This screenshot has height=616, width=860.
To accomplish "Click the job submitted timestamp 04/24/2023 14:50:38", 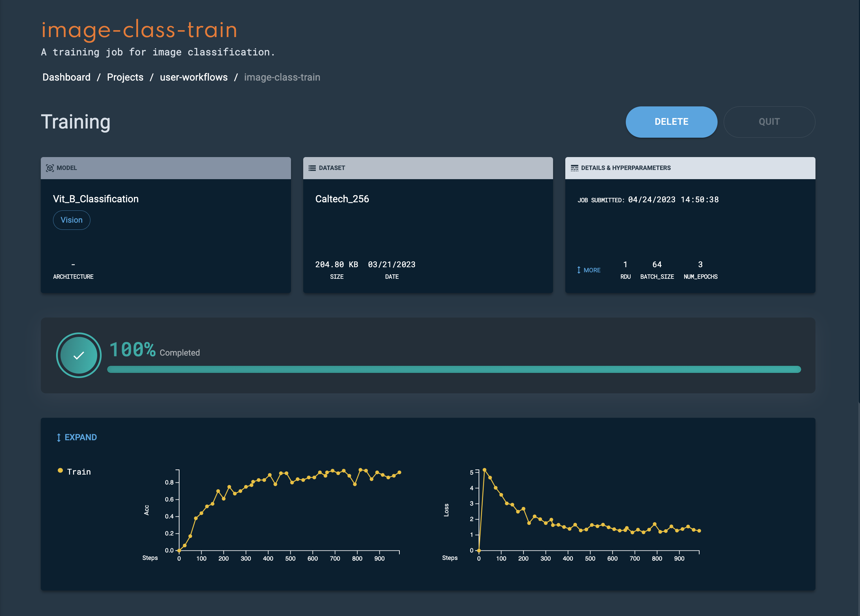I will pos(673,200).
